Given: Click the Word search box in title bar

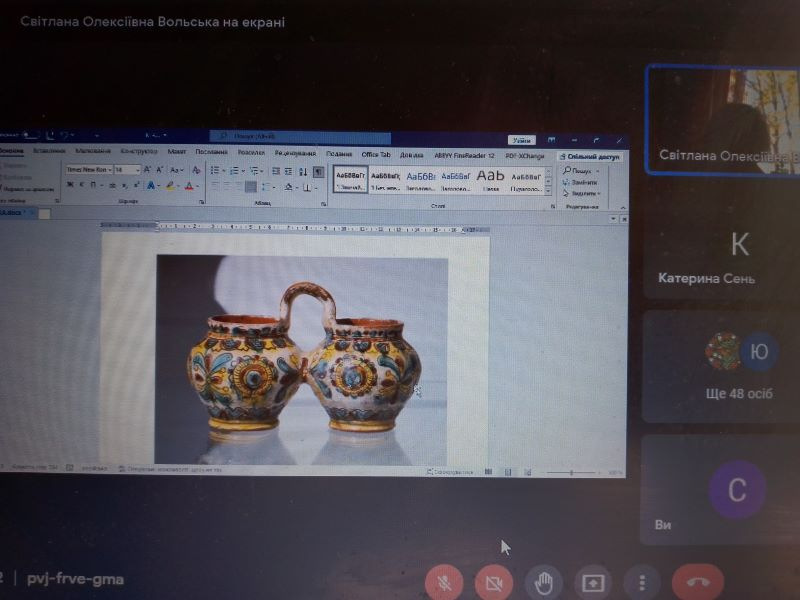Looking at the screenshot, I should 301,136.
